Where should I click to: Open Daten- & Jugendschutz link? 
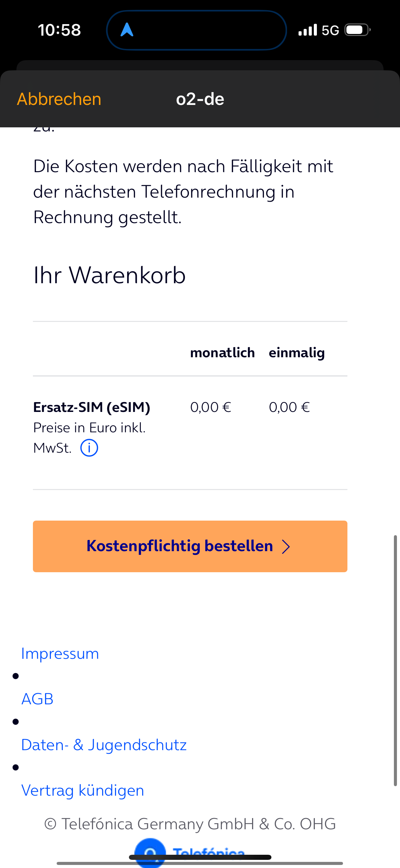(x=104, y=745)
